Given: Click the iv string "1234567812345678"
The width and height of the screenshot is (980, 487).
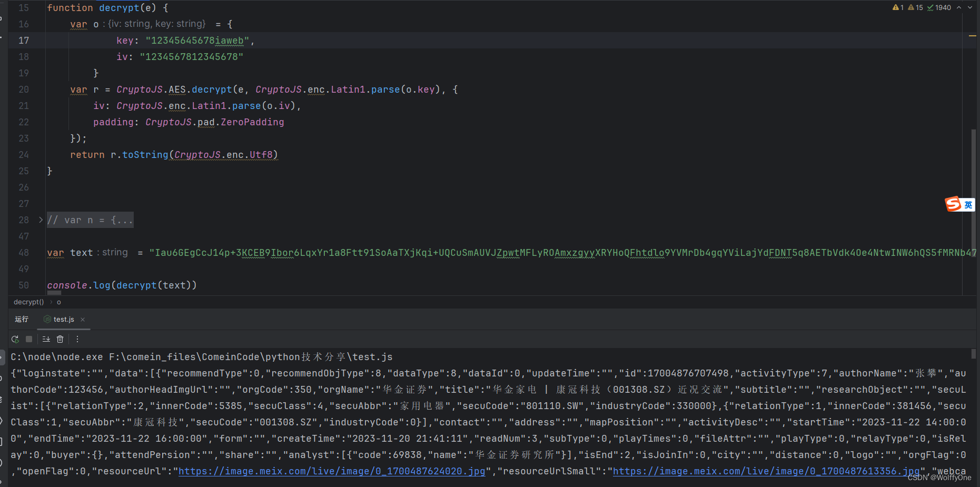Looking at the screenshot, I should 191,57.
